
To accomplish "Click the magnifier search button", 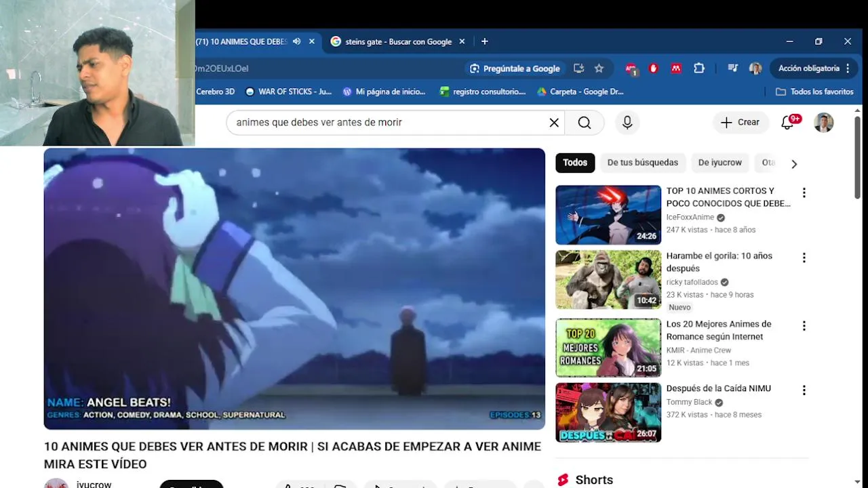I will point(585,122).
